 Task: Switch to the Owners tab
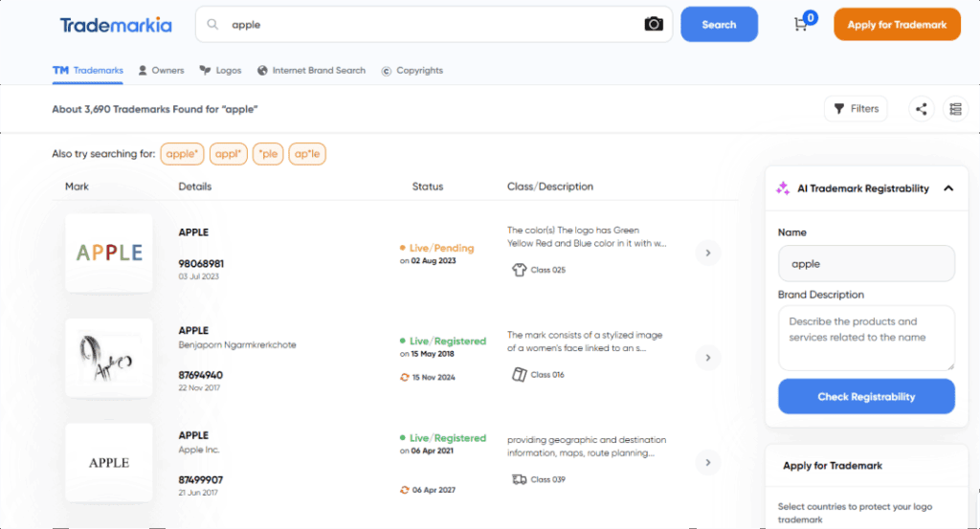[161, 71]
